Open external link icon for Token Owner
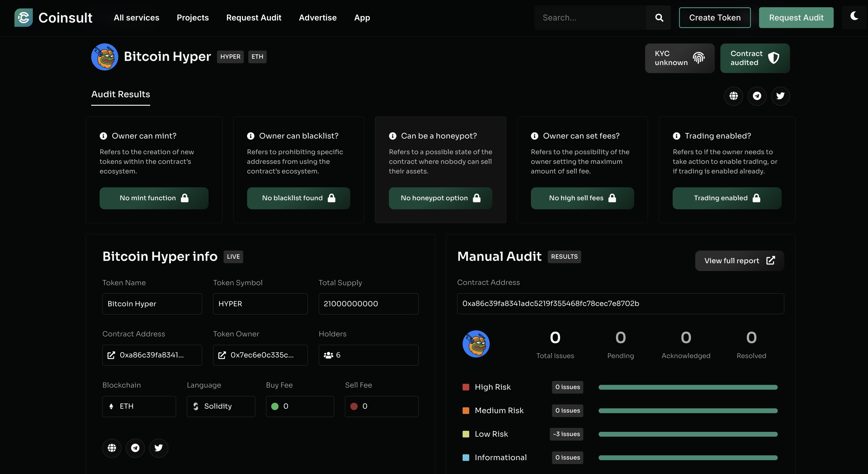The width and height of the screenshot is (868, 474). (x=222, y=355)
